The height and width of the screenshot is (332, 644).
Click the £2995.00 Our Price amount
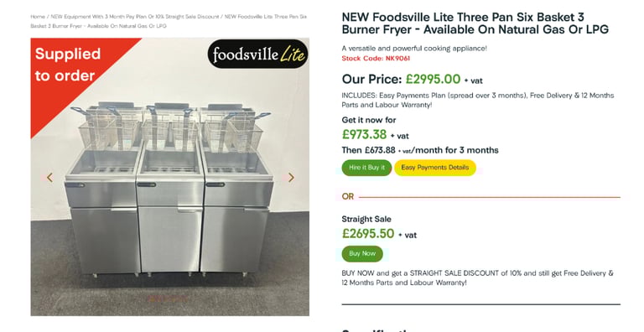tap(433, 79)
